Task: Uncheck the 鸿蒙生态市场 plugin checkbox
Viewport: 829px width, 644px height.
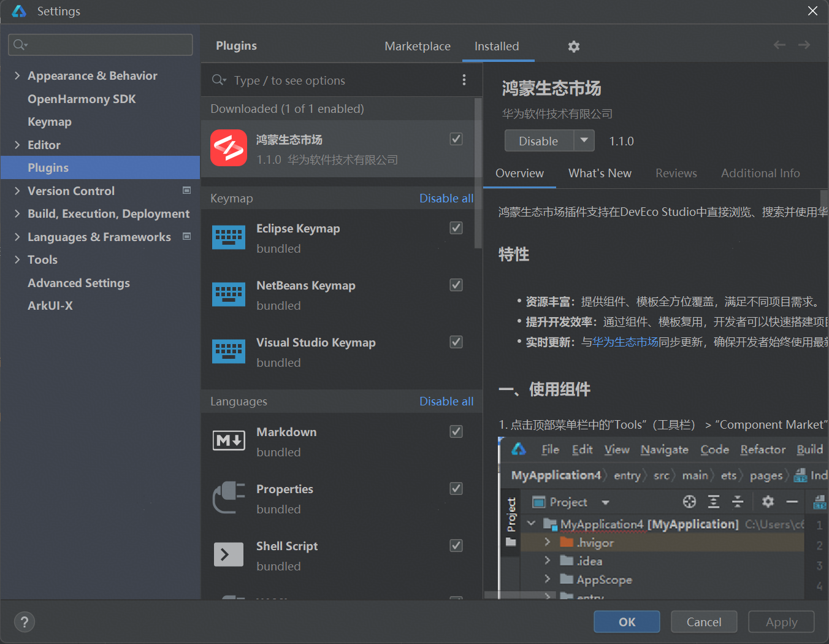Action: point(456,139)
